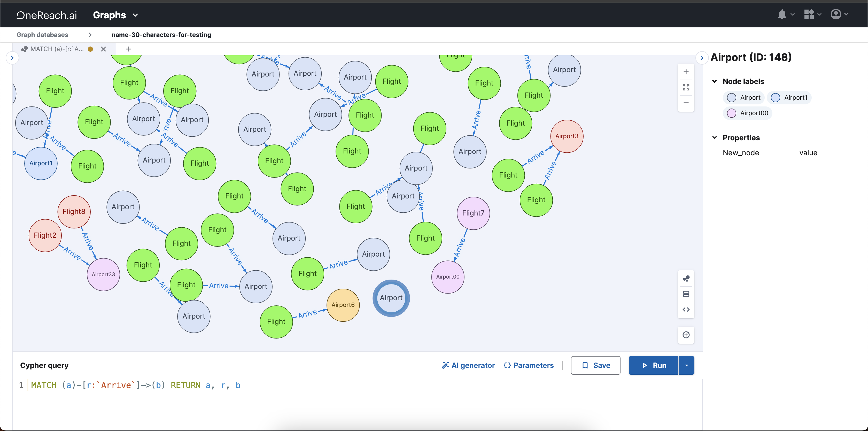Select the Airport00 graph node

[448, 277]
